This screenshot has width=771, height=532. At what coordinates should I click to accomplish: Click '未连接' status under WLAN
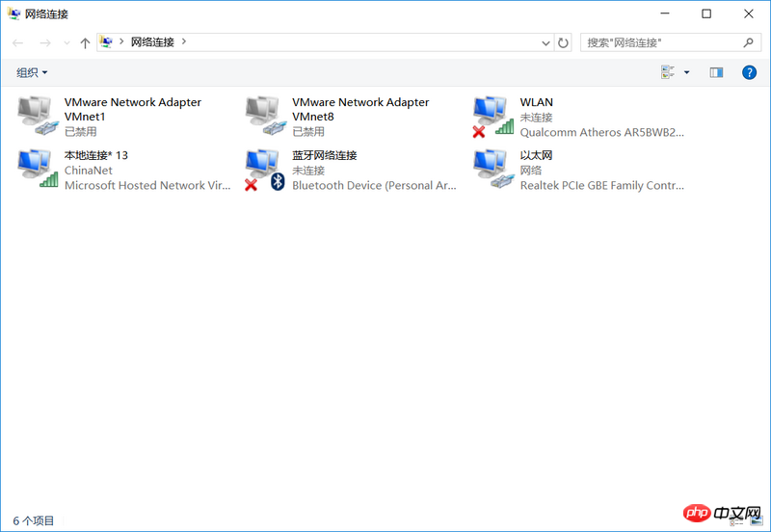click(537, 118)
